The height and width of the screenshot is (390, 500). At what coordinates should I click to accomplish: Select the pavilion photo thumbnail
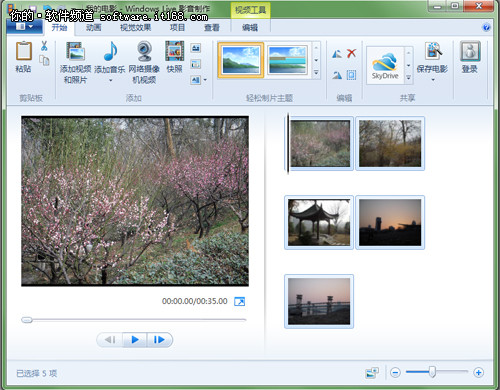pyautogui.click(x=319, y=222)
